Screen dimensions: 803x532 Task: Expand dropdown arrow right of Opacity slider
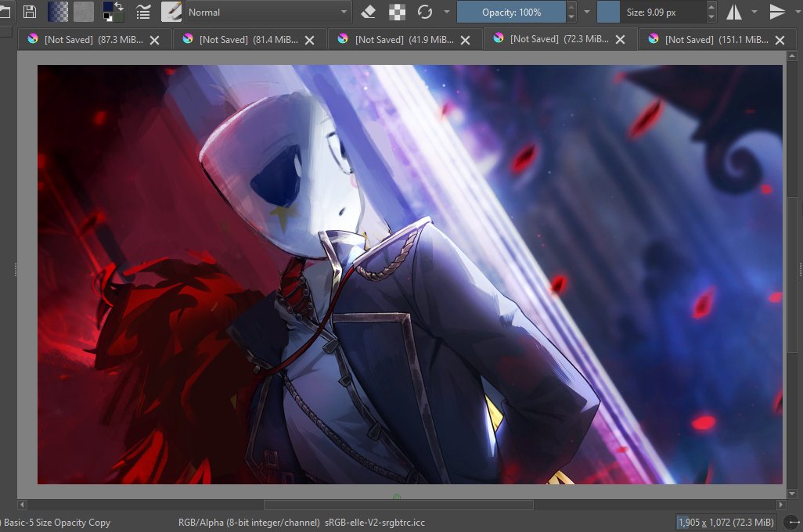[x=587, y=11]
